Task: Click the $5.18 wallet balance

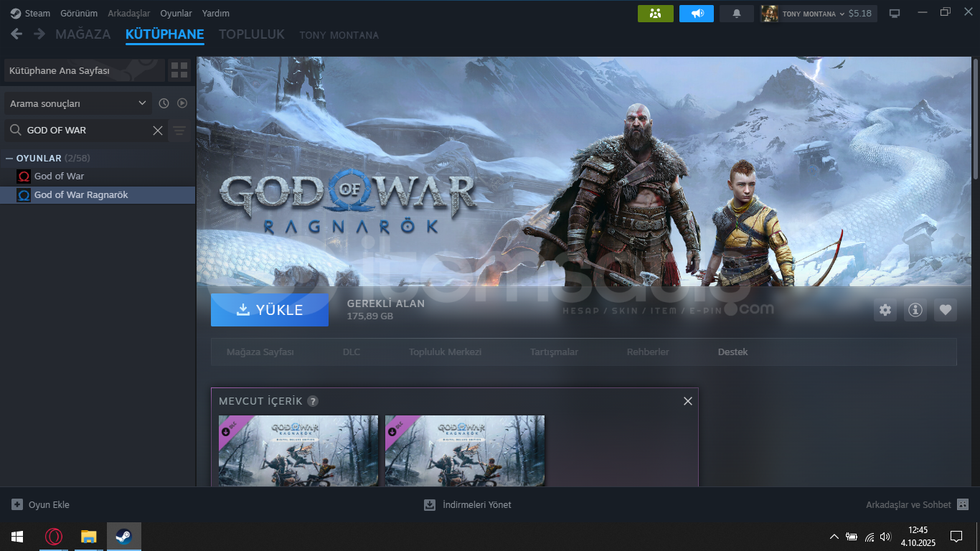Action: pyautogui.click(x=859, y=14)
